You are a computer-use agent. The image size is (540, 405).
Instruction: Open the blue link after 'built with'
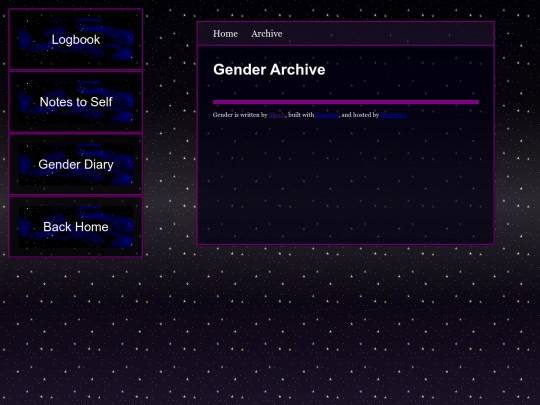(327, 115)
